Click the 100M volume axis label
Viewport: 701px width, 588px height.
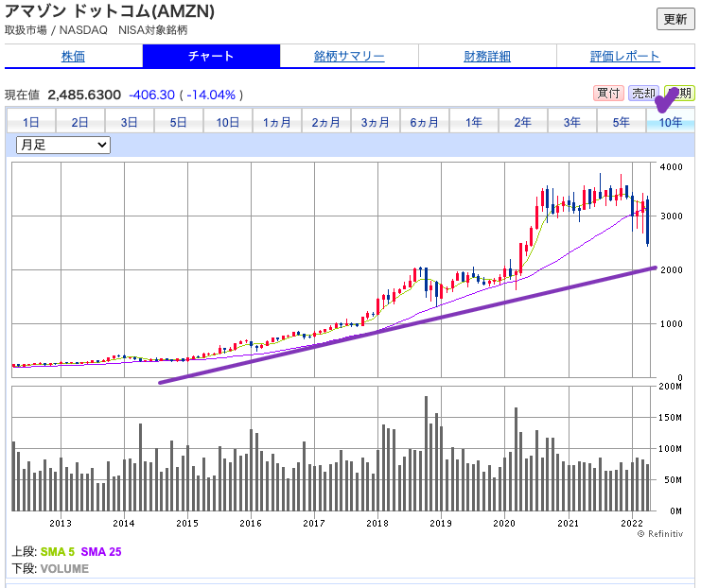point(670,449)
